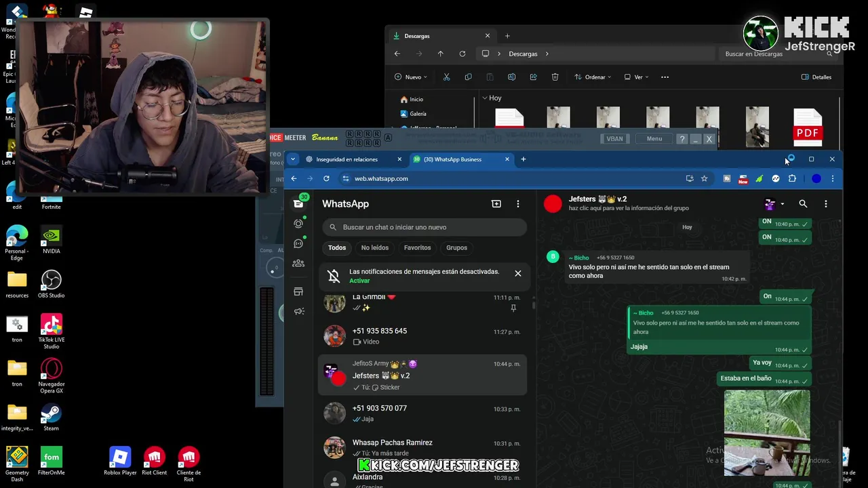868x488 pixels.
Task: Dismiss the notifications disabled banner
Action: point(518,273)
